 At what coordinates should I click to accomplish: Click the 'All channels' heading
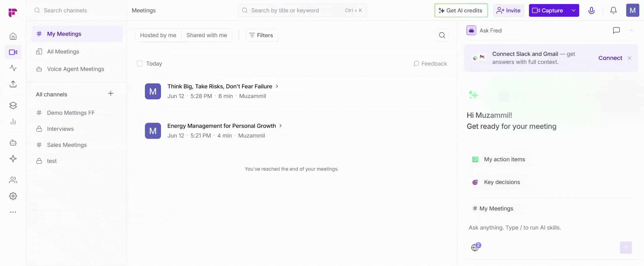click(x=52, y=94)
